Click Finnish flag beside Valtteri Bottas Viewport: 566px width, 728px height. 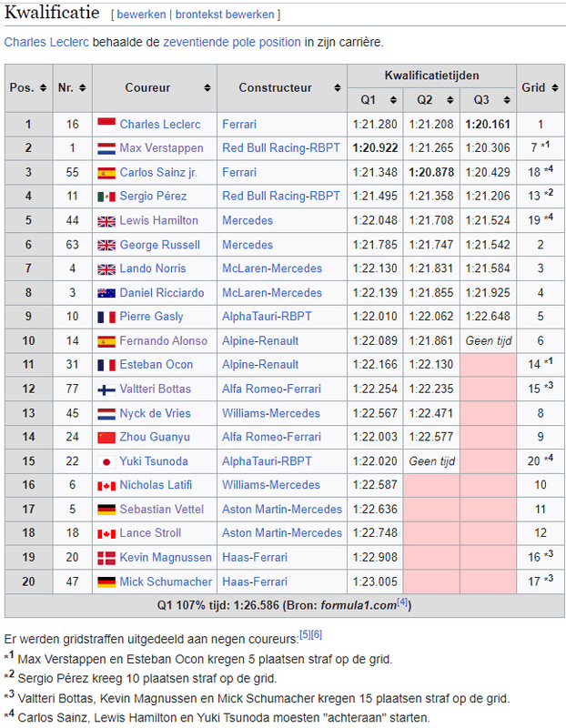pyautogui.click(x=106, y=389)
